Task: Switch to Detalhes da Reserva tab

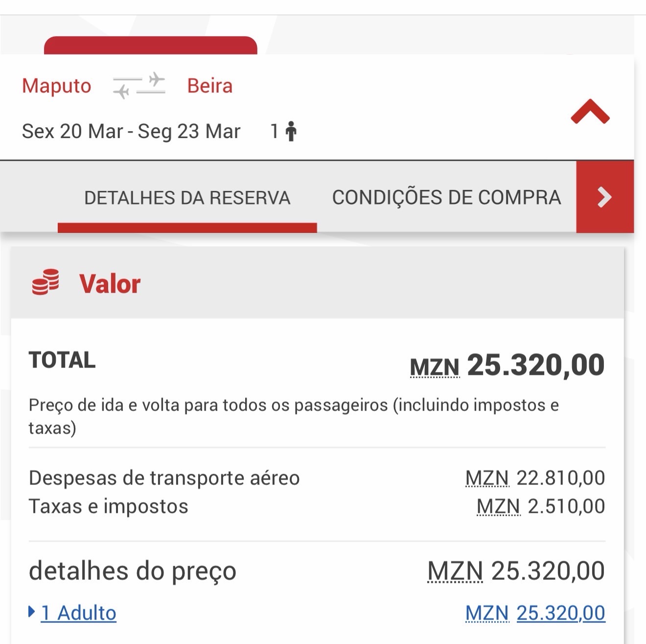Action: [x=187, y=198]
